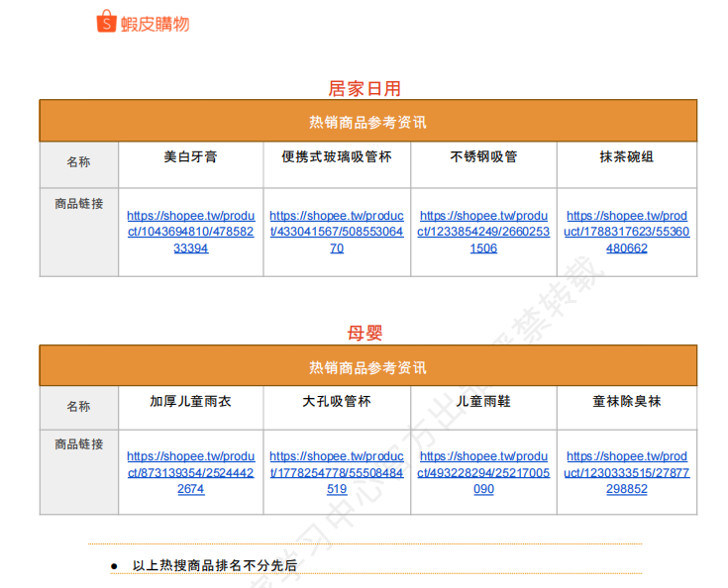Open the 抹茶碗组 product link

pyautogui.click(x=627, y=232)
